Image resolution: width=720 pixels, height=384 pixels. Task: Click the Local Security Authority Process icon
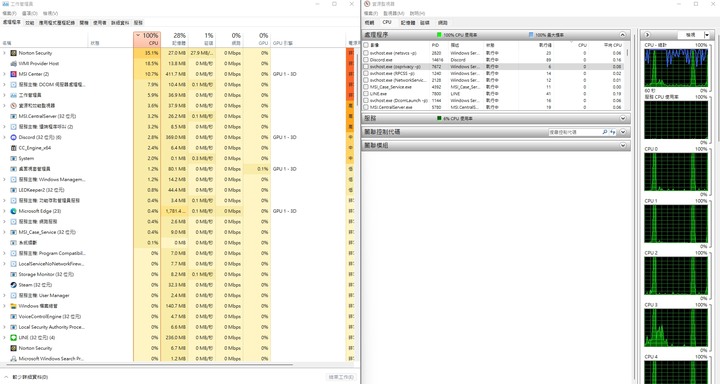(13, 327)
